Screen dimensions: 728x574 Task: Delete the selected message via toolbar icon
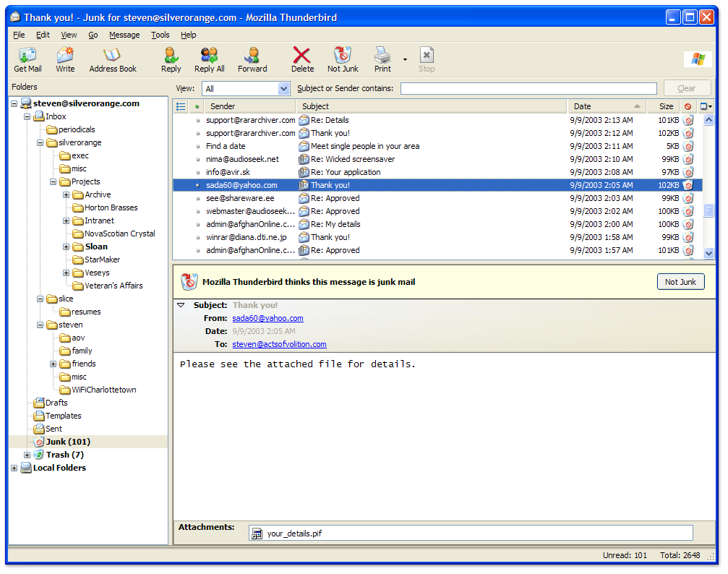[x=301, y=58]
